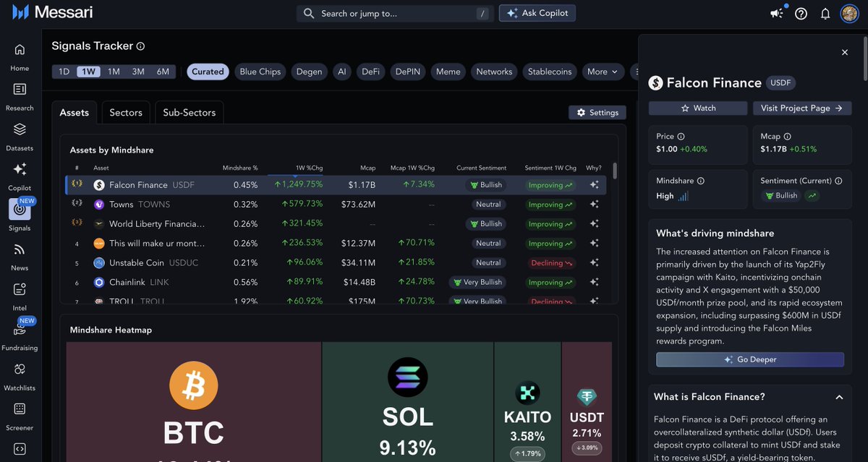Viewport: 868px width, 462px height.
Task: Select the 1D timeframe
Action: tap(64, 72)
